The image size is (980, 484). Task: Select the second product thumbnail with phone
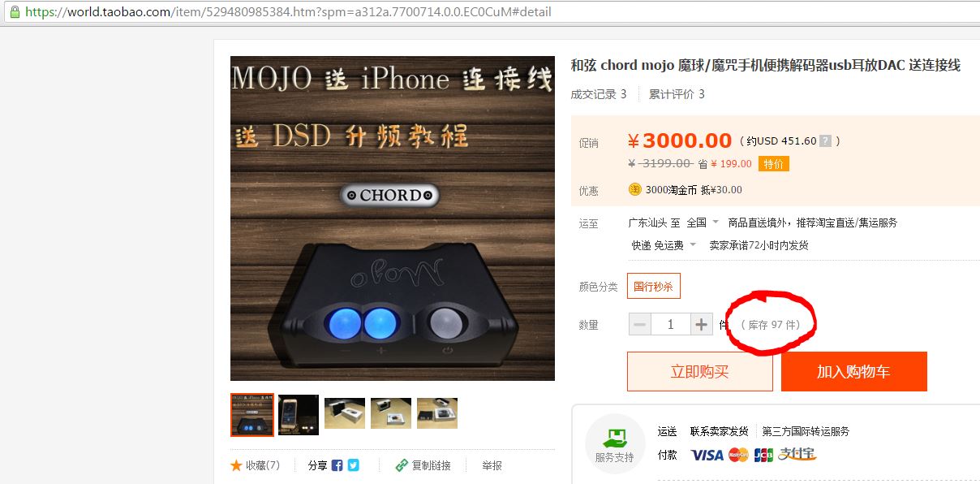[299, 415]
